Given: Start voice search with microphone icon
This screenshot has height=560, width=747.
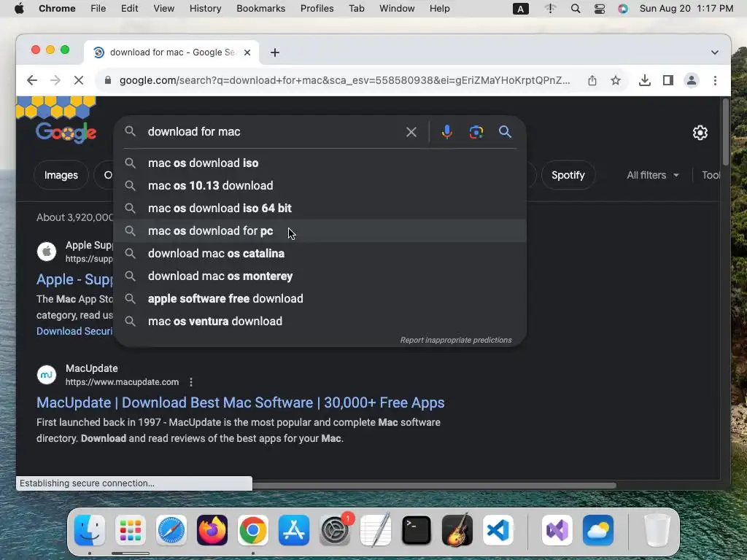Looking at the screenshot, I should click(x=447, y=132).
